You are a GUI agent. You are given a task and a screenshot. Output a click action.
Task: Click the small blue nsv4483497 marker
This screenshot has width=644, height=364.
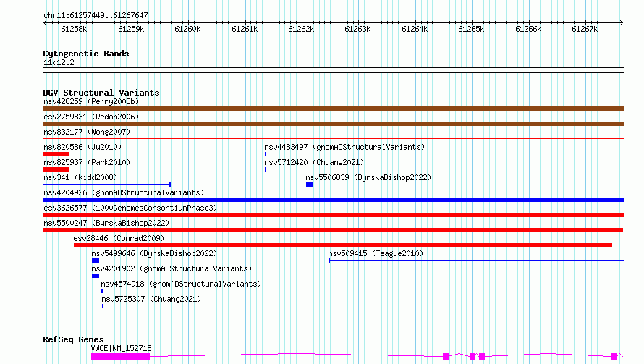point(266,154)
